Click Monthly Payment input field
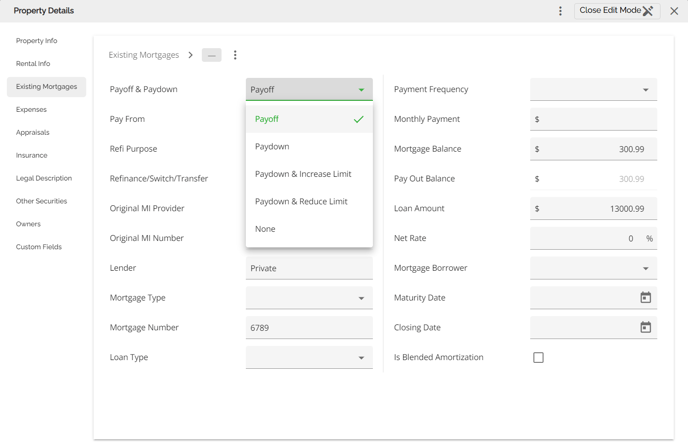688x443 pixels. 593,119
